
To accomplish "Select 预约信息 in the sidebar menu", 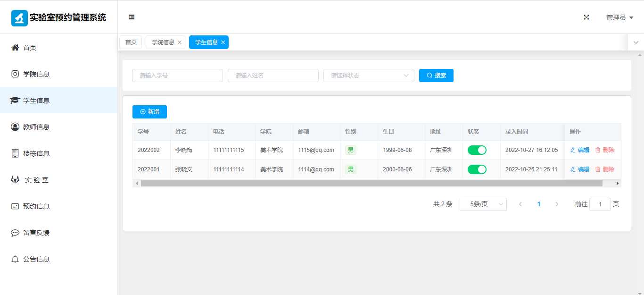I will (x=36, y=206).
